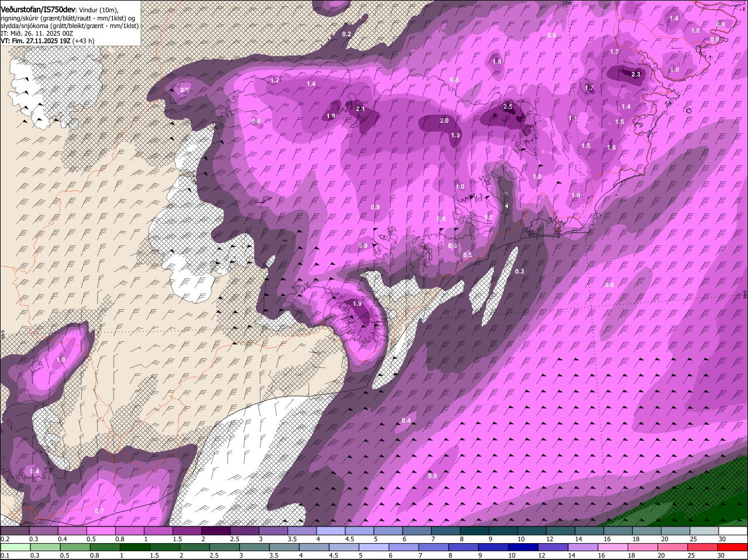Click the 0.2 value near the top edge
Screen dimensions: 748x560
347,34
